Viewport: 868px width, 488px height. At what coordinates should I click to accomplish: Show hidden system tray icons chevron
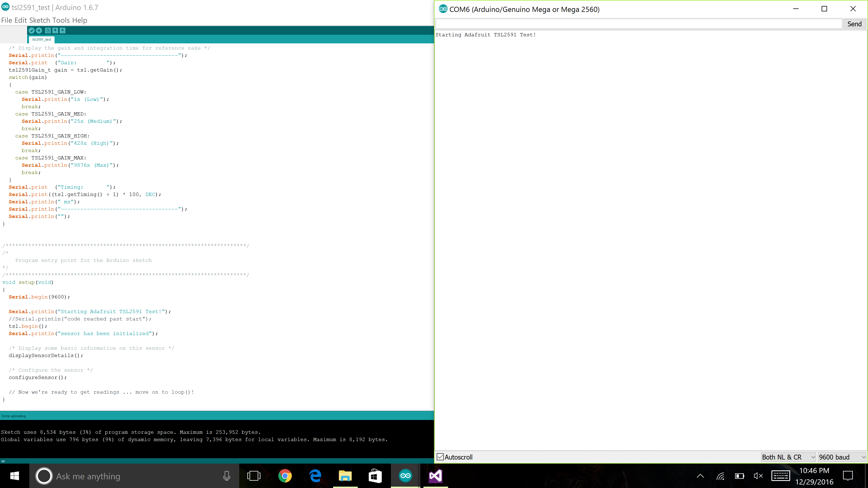(x=700, y=476)
